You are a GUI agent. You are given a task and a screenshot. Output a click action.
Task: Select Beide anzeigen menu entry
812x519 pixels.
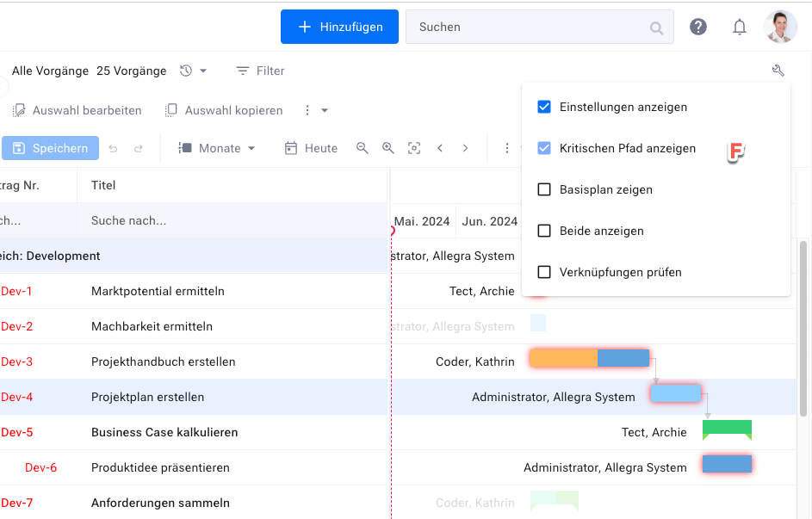coord(601,231)
